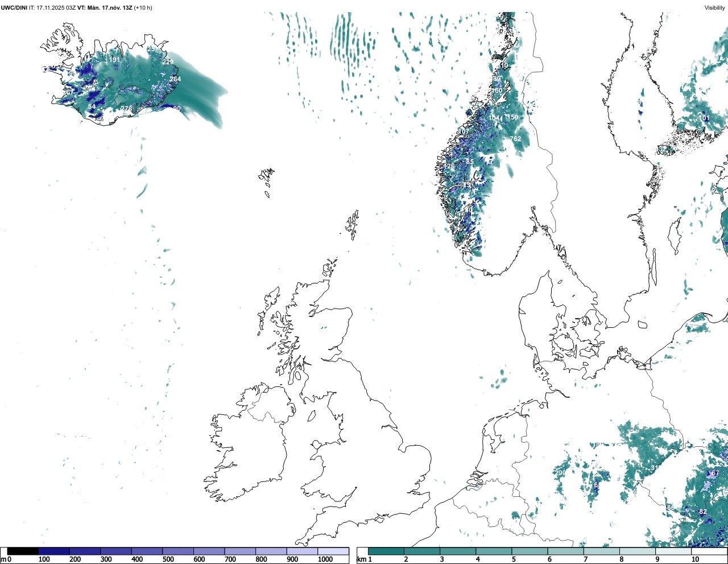Click the 'm' unit label of the scale
Viewport: 728px width, 564px height.
pos(3,559)
